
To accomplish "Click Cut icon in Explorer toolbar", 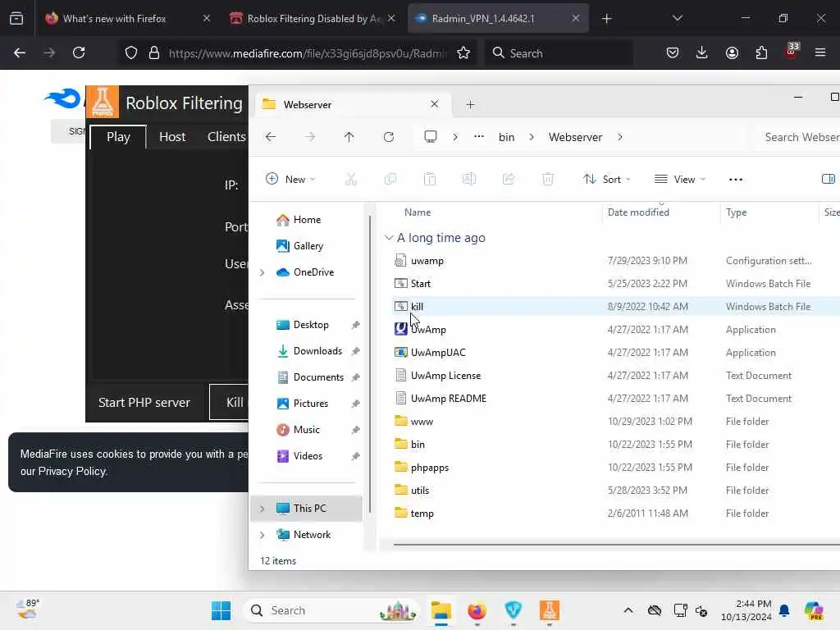I will [x=351, y=179].
